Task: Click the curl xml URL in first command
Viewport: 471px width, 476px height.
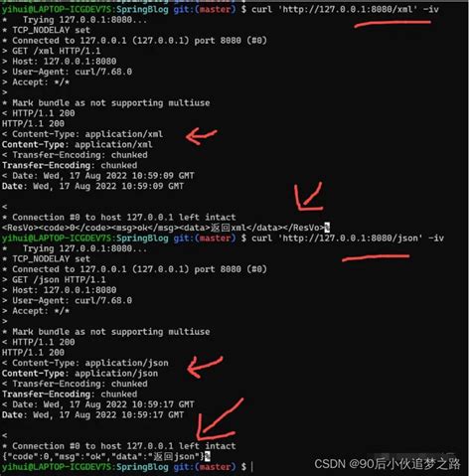Action: click(x=348, y=9)
